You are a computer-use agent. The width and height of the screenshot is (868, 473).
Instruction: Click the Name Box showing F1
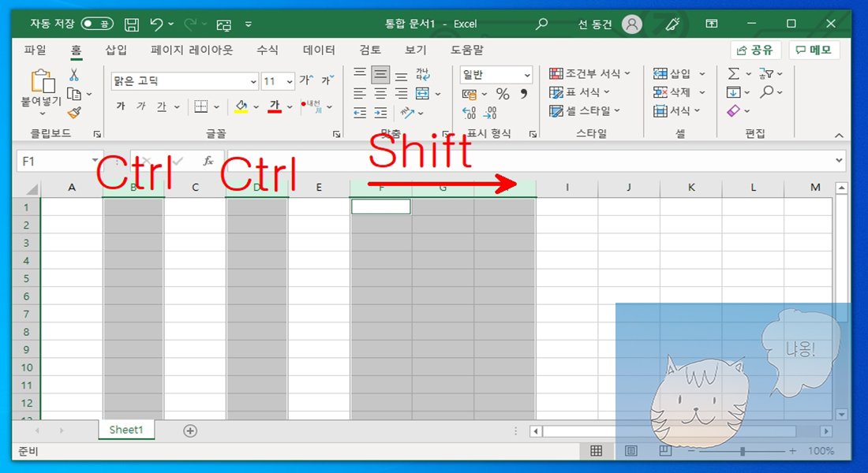point(59,161)
